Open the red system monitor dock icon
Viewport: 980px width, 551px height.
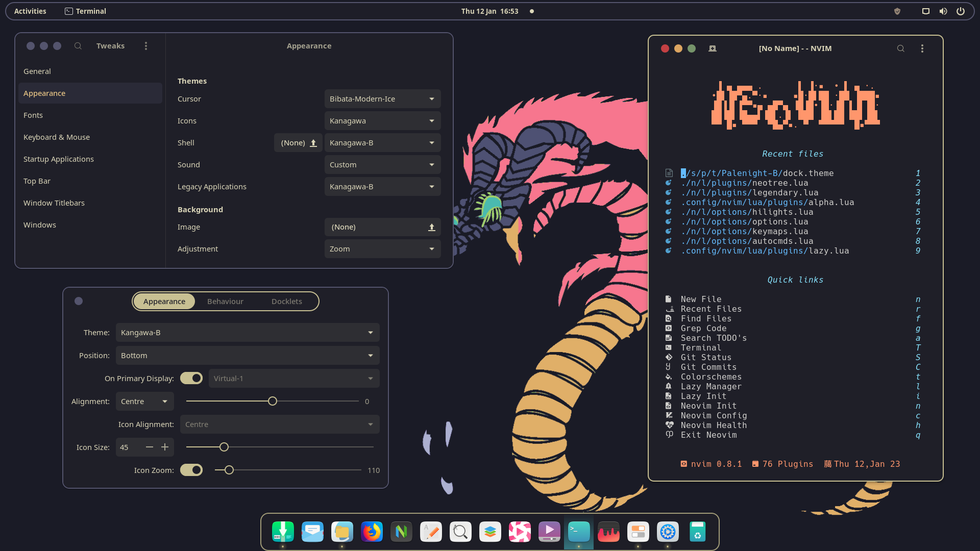[x=608, y=532]
